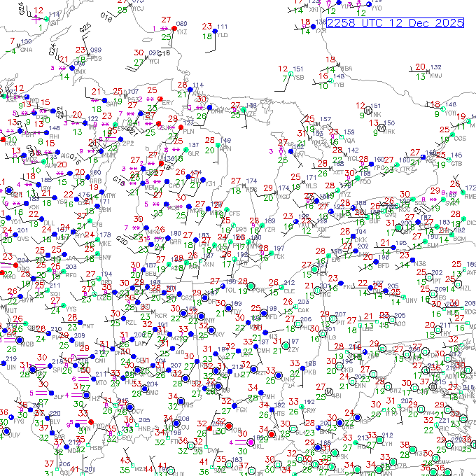
Task: Select the blue station dot at PKB
Action: coord(302,368)
